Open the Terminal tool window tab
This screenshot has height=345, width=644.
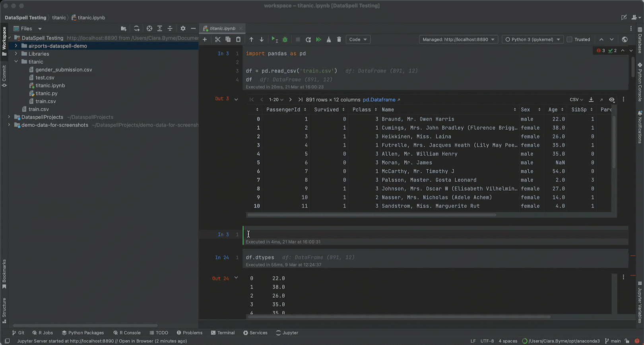click(223, 333)
